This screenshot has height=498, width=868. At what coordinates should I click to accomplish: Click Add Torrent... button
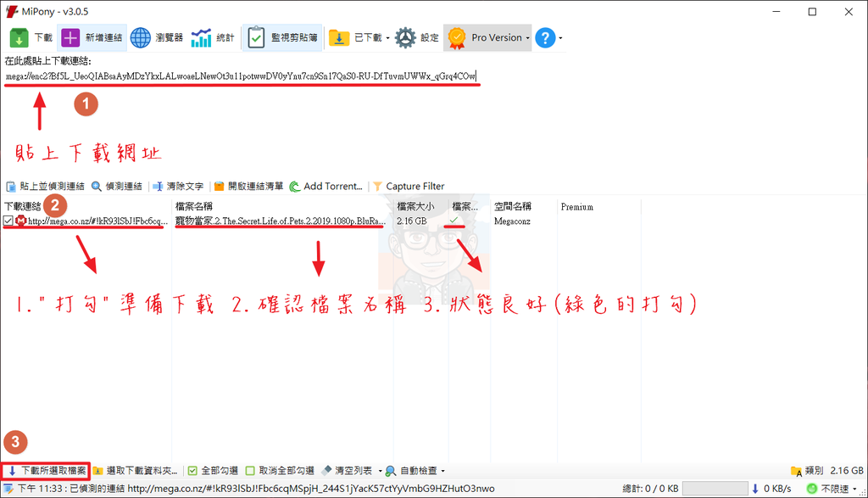326,186
